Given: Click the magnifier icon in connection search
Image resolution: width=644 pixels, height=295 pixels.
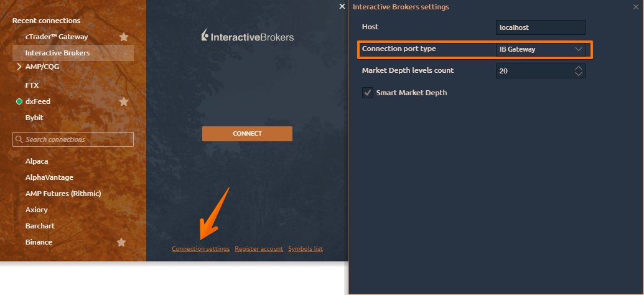Looking at the screenshot, I should (19, 139).
